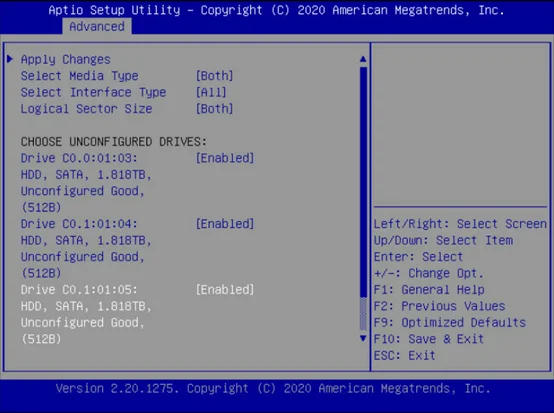The height and width of the screenshot is (413, 554).
Task: Click the Up/Down: Select Item hint
Action: [x=443, y=240]
